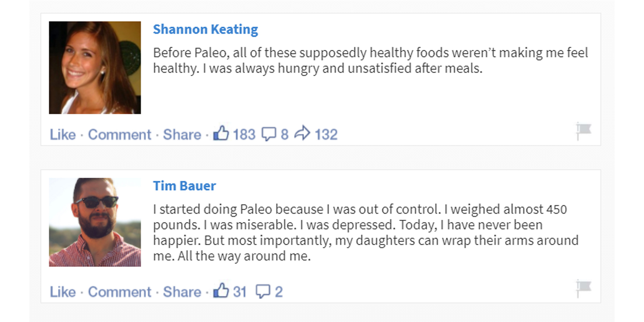Share Shannon Keating's post

click(x=182, y=134)
